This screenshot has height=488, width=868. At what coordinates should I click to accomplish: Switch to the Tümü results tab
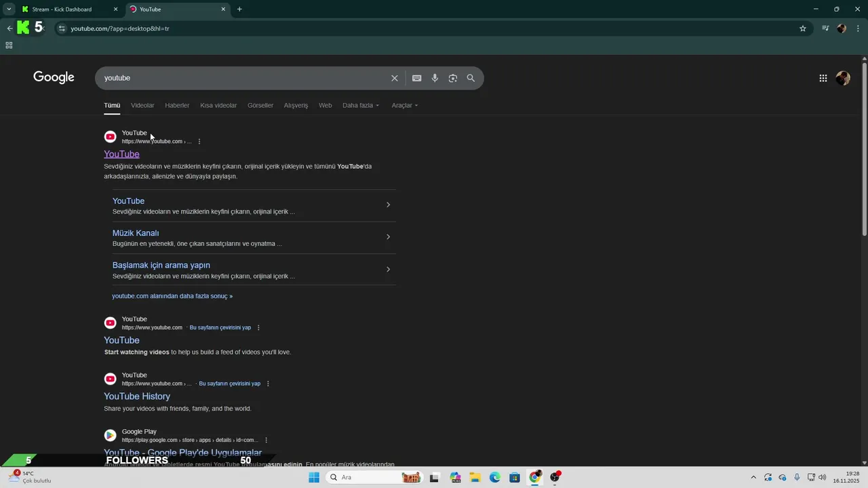(x=112, y=105)
